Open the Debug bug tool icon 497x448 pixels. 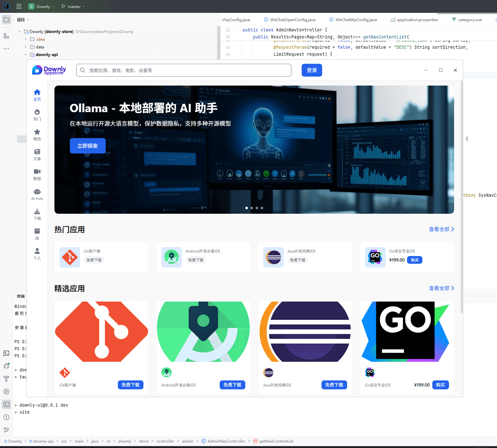point(6,366)
